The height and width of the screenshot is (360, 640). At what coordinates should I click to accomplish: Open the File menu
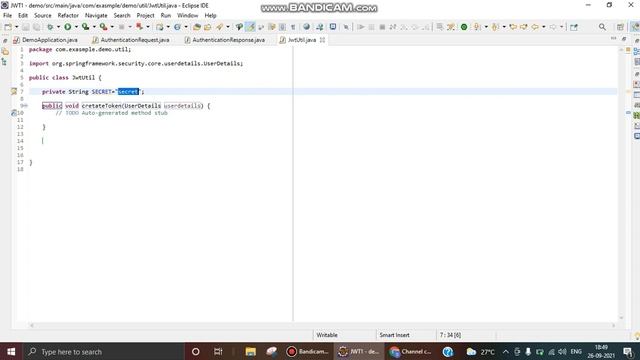[7, 16]
